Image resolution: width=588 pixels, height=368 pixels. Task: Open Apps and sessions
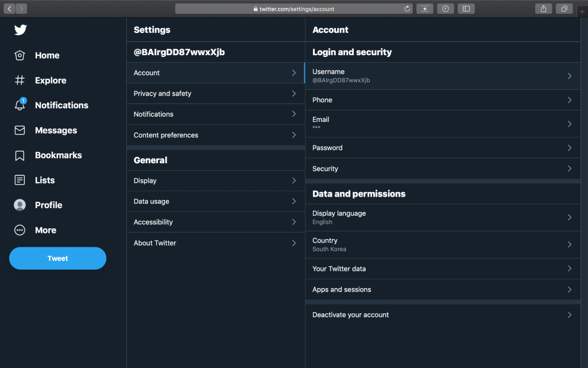pyautogui.click(x=443, y=290)
